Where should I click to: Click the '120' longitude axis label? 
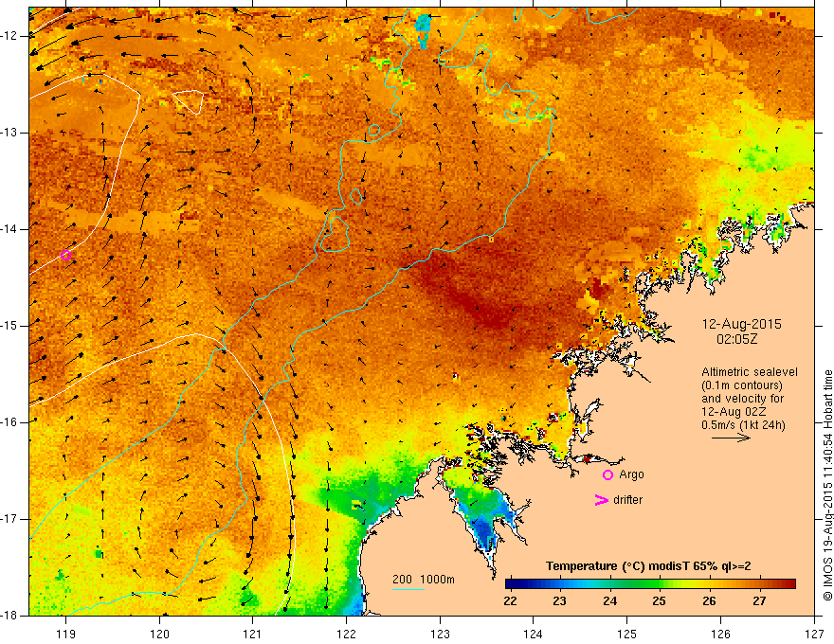pyautogui.click(x=159, y=634)
